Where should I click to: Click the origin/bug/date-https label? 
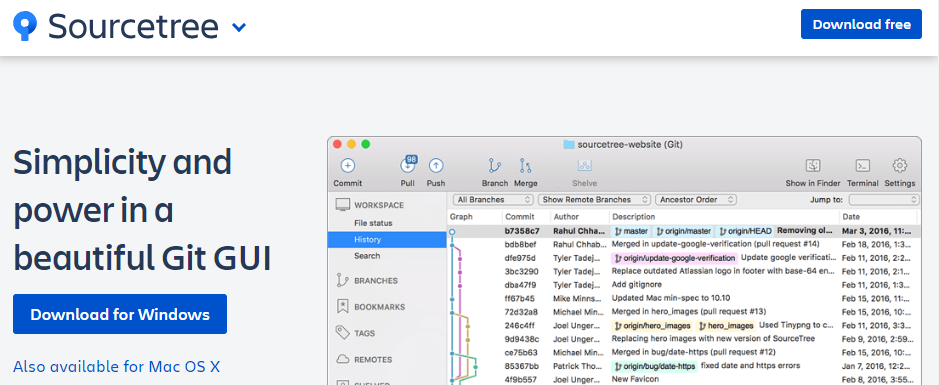pos(655,366)
